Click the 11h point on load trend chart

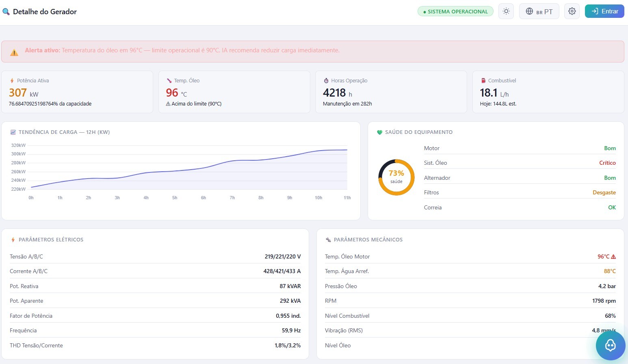(x=347, y=150)
